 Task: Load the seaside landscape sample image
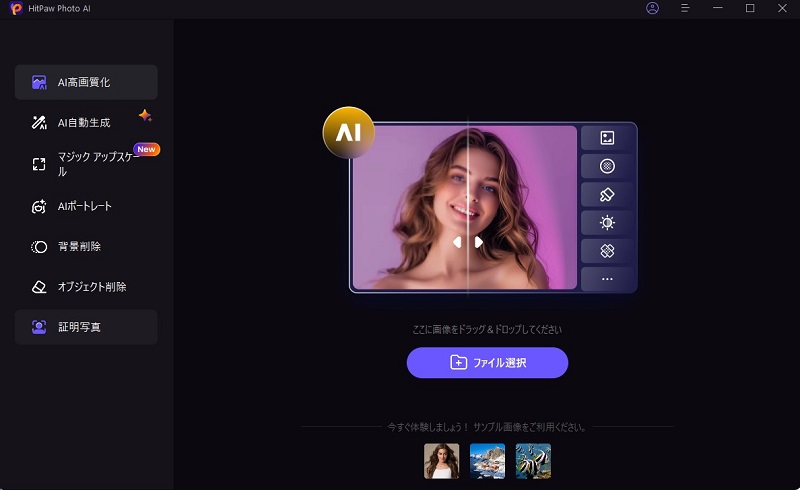coord(487,461)
